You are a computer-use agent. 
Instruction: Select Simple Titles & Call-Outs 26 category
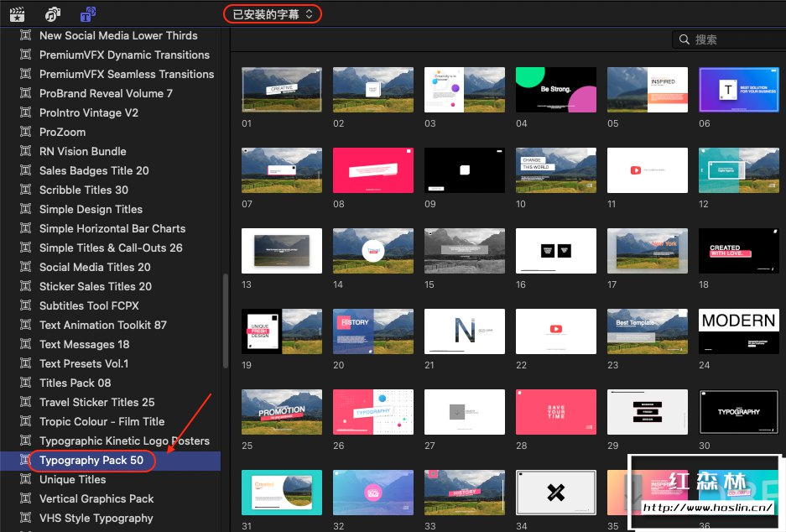coord(111,248)
